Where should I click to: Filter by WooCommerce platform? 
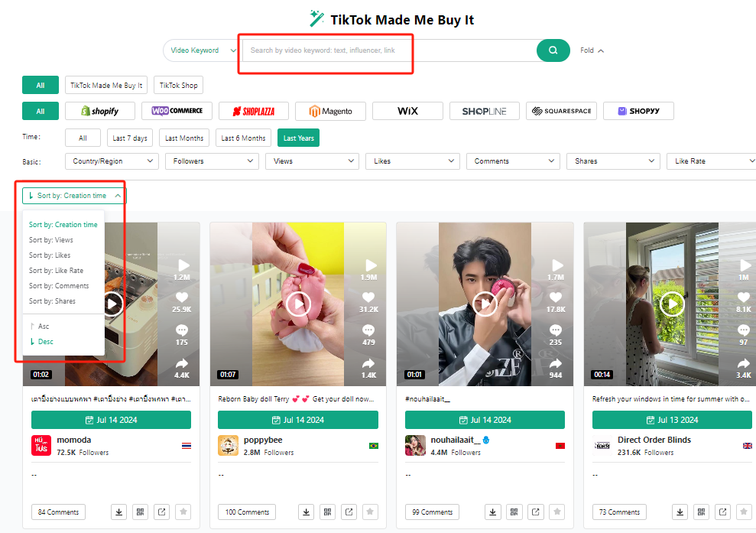pyautogui.click(x=177, y=111)
